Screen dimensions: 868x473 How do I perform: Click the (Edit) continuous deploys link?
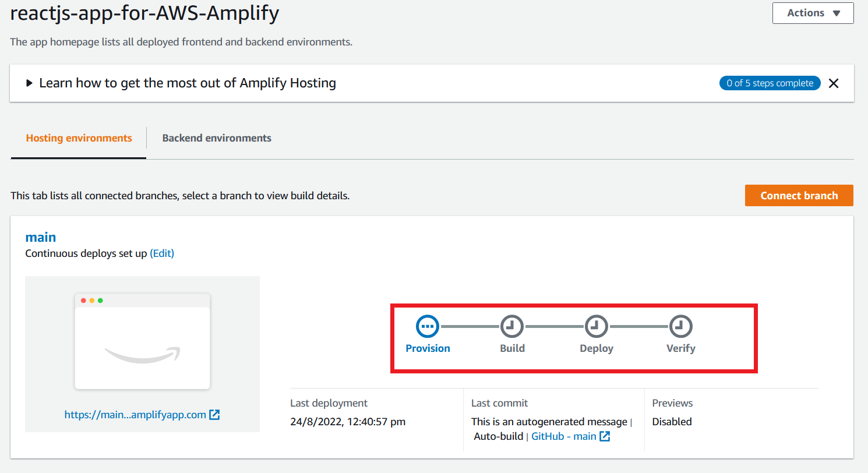click(x=162, y=253)
